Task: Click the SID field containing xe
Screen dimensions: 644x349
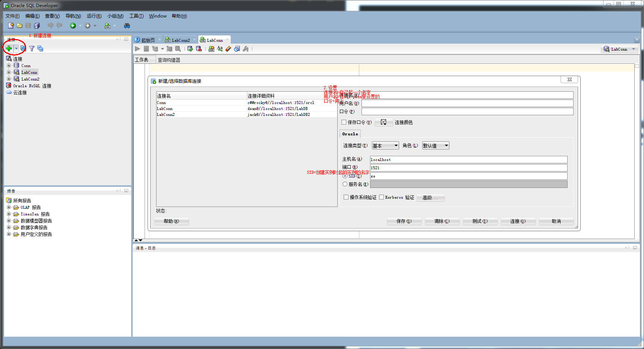Action: 468,176
